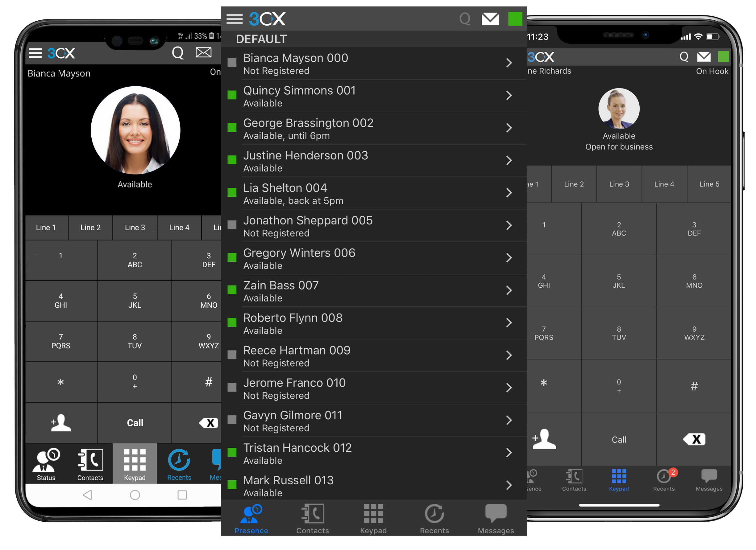Expand details for George Brassington 002
756x550 pixels.
click(508, 129)
